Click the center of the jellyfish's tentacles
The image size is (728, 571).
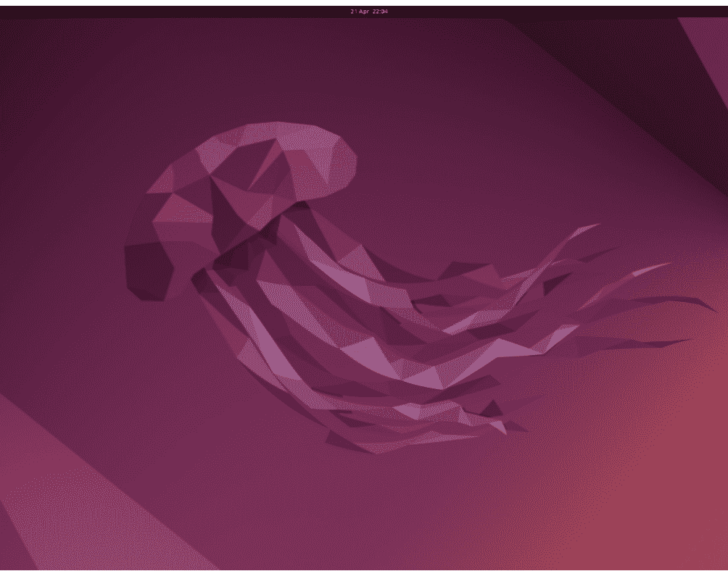tap(406, 341)
